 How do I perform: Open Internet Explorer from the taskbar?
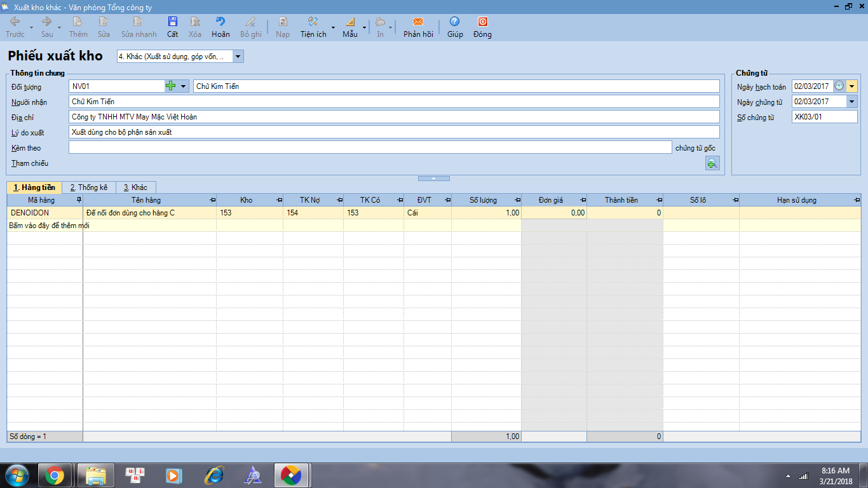coord(214,475)
